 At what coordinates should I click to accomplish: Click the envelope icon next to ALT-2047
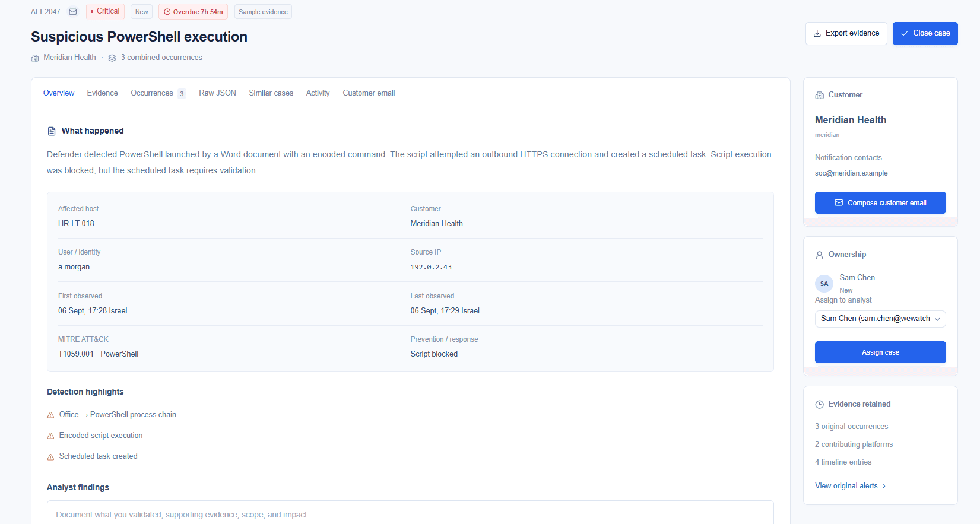73,12
